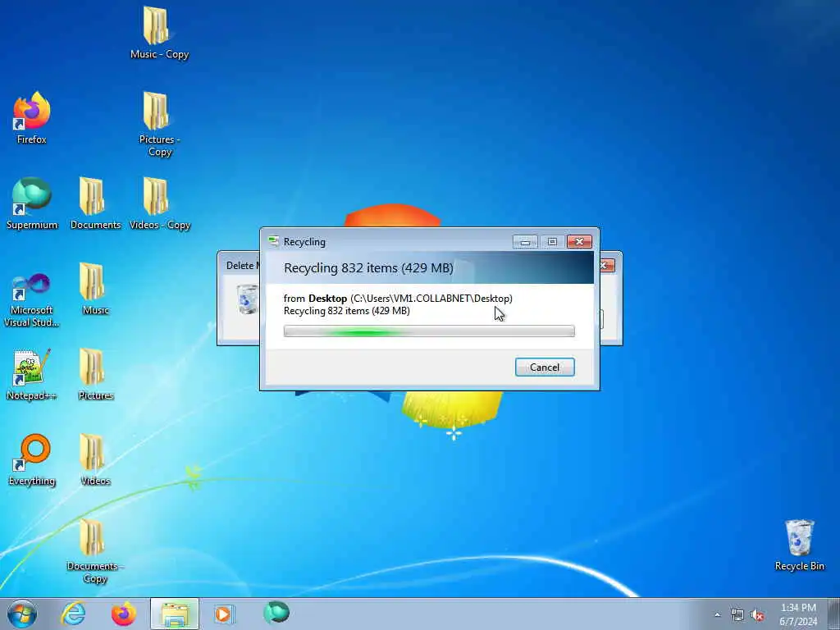This screenshot has width=840, height=630.
Task: Maximize the Recycling dialog
Action: pyautogui.click(x=552, y=242)
